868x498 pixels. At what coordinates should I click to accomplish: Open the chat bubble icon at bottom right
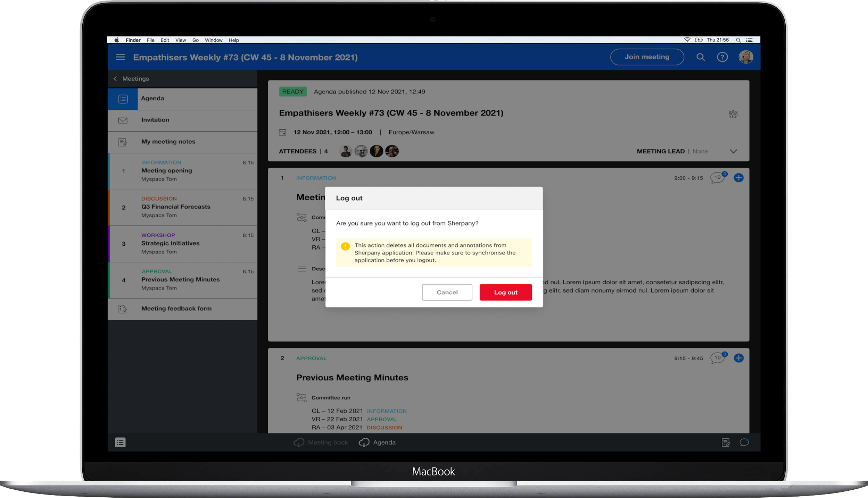point(744,442)
